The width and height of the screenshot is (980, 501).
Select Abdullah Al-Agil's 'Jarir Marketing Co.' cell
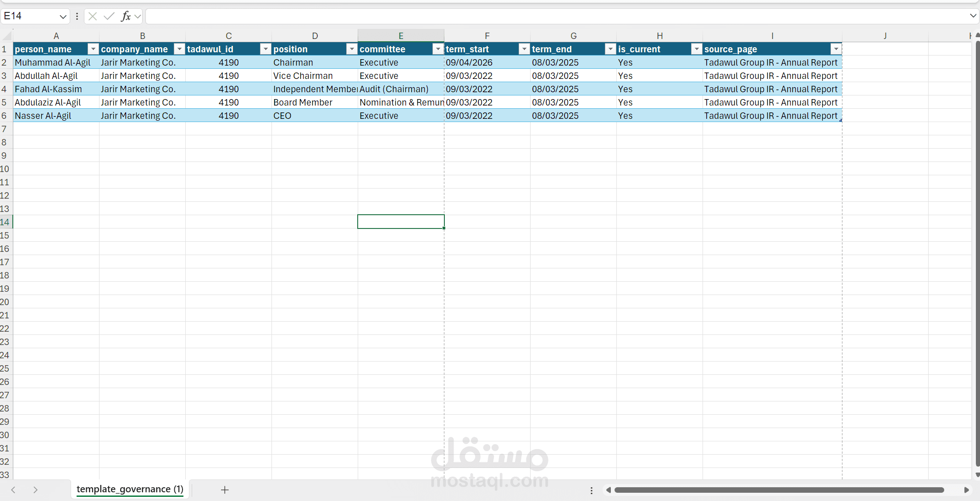coord(142,76)
